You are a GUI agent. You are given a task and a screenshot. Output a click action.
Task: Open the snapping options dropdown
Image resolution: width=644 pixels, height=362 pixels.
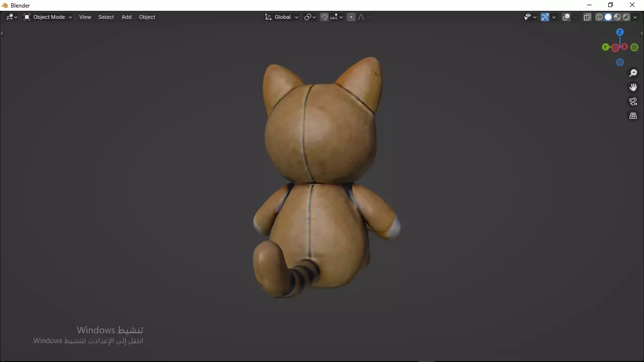click(337, 17)
